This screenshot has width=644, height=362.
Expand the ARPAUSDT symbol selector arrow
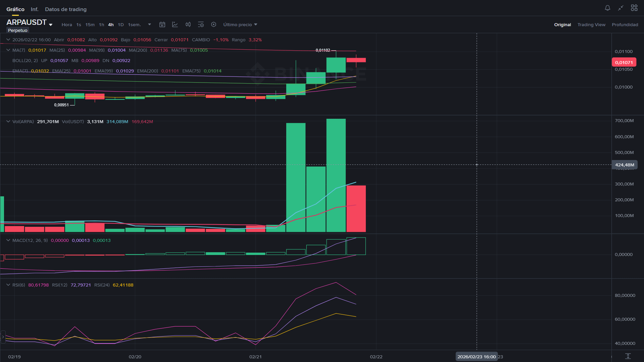coord(51,25)
